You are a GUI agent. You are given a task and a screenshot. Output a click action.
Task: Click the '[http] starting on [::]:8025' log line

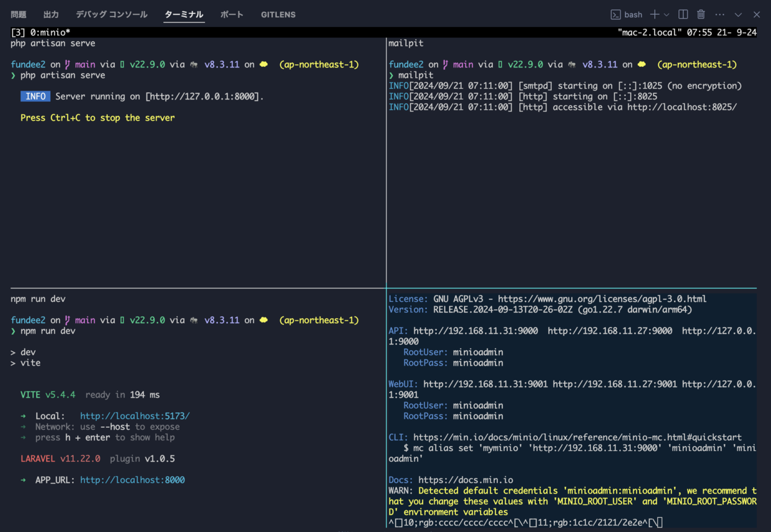tap(523, 96)
